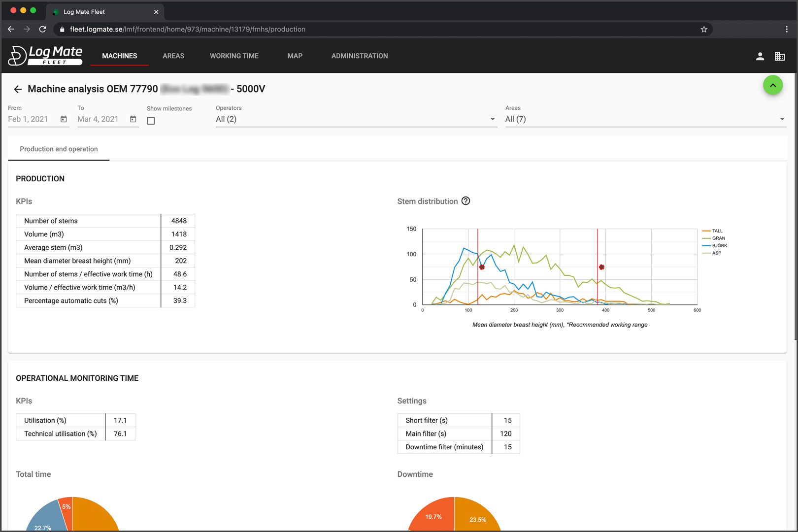Click the browser address bar URL
This screenshot has height=532, width=798.
188,29
